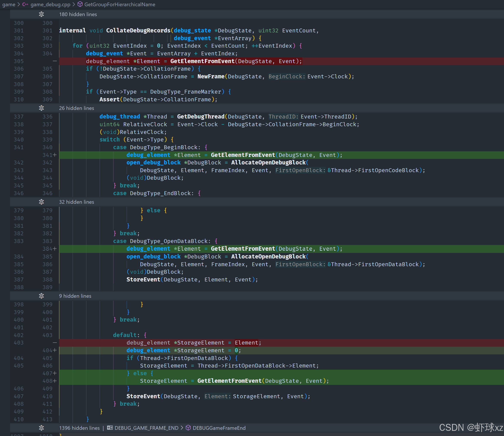504x436 pixels.
Task: Click unfold icon beside 26 hidden lines
Action: click(x=41, y=108)
